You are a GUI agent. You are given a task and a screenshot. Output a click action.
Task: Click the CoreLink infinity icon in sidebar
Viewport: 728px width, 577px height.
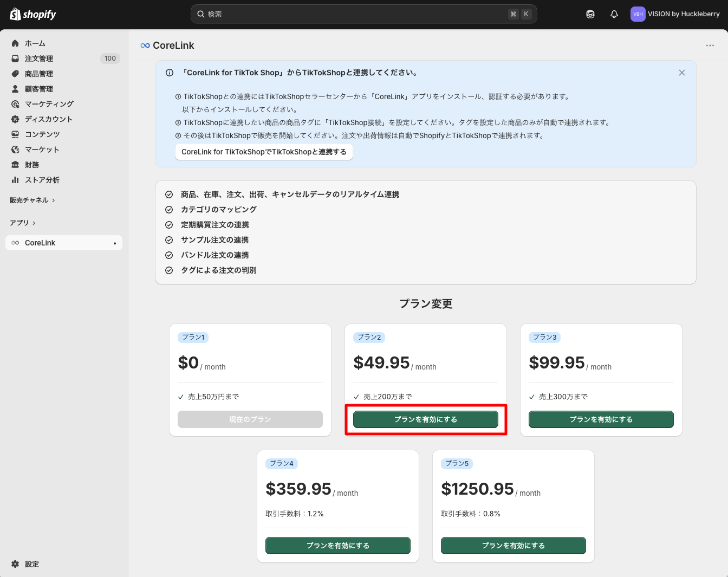15,243
